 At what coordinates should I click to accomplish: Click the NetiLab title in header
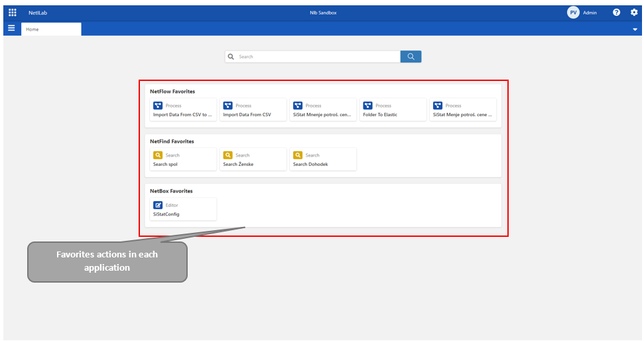tap(38, 13)
